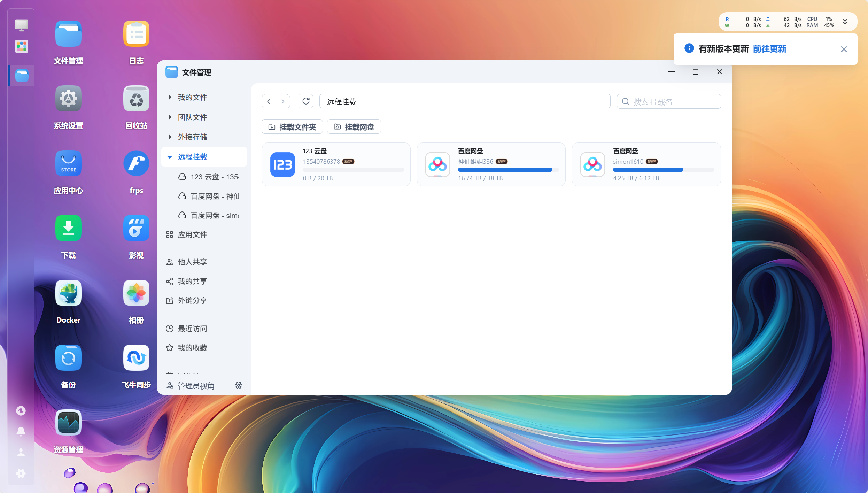
Task: Follow the 前往更新 update link
Action: 769,49
